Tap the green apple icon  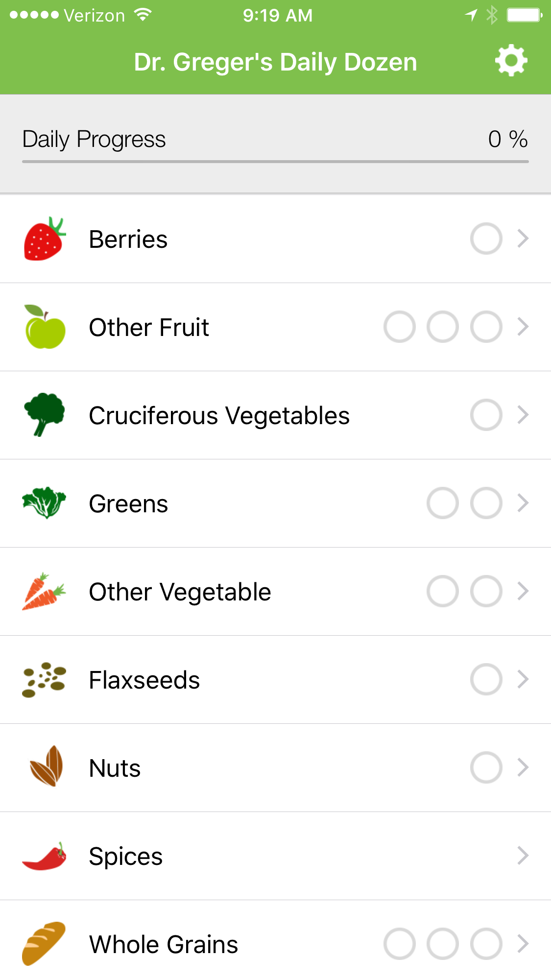tap(45, 327)
